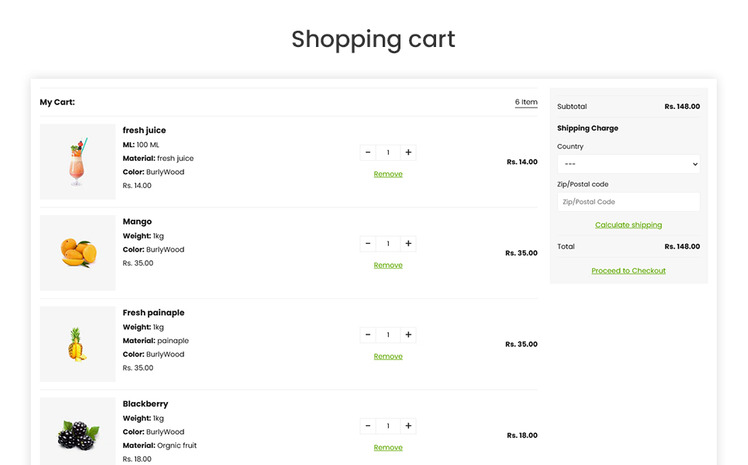Remove fresh juice from cart
This screenshot has width=748, height=465.
tap(388, 174)
